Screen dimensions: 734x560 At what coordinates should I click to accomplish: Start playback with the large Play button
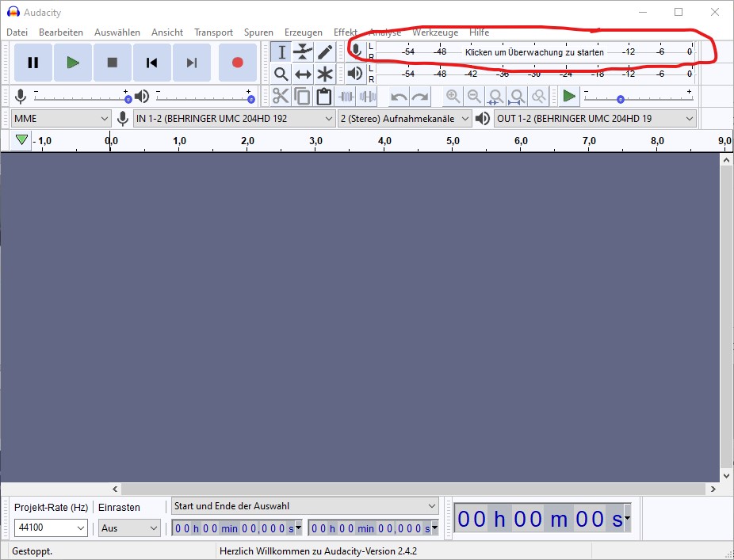(x=73, y=63)
